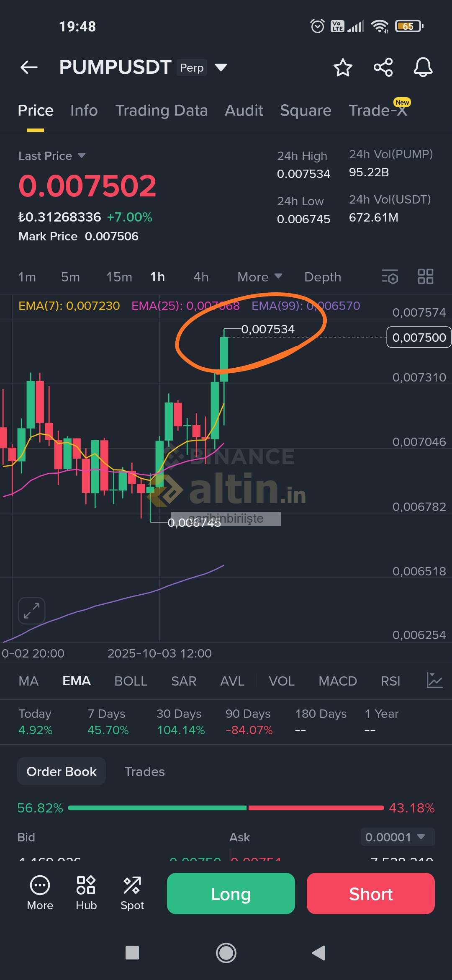Add PUMPUSDT to favorites with star icon

[343, 67]
